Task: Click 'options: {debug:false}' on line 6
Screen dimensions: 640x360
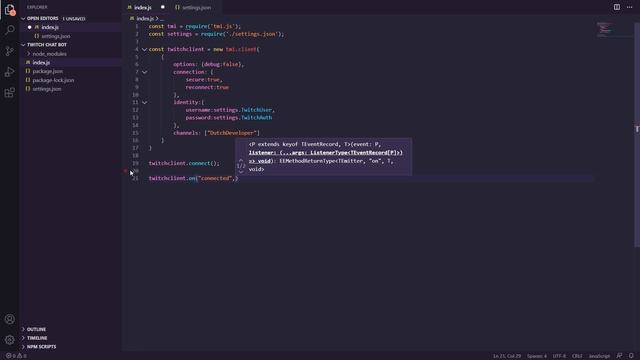Action: tap(208, 64)
